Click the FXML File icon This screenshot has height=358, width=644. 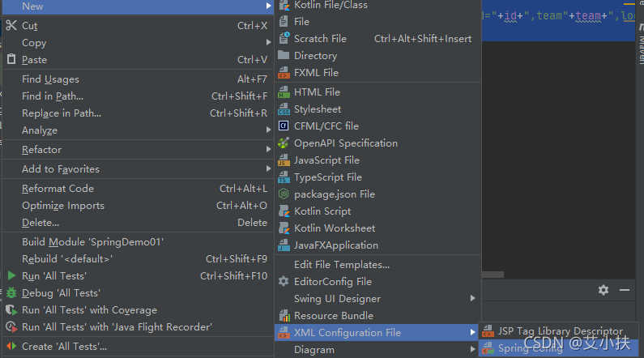coord(284,73)
